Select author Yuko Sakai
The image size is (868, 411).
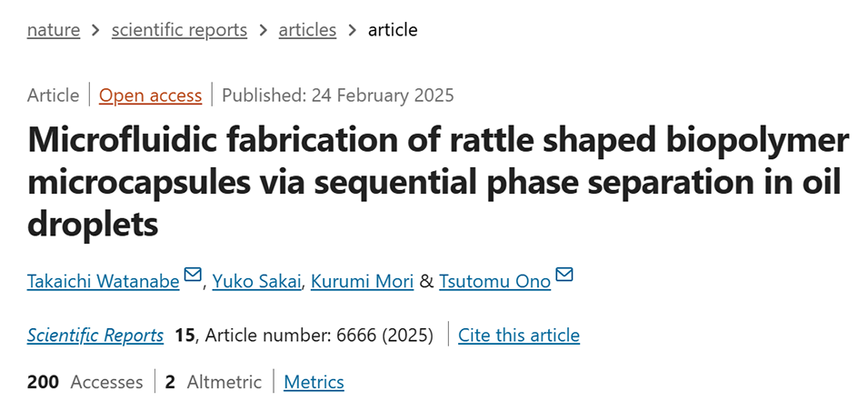pyautogui.click(x=255, y=281)
